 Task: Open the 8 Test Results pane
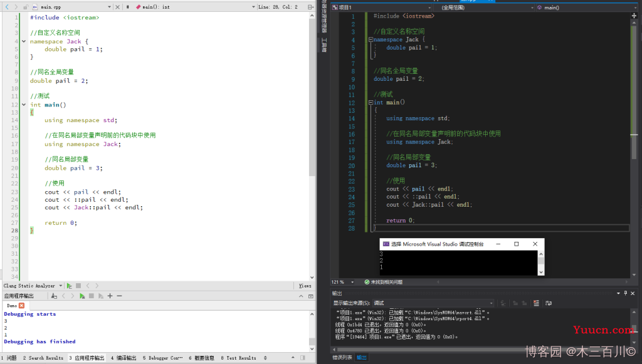[x=238, y=358]
